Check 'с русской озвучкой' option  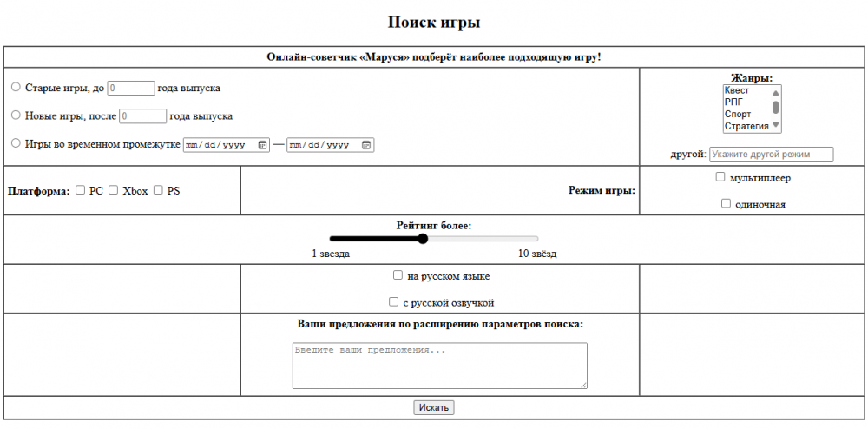tap(393, 302)
